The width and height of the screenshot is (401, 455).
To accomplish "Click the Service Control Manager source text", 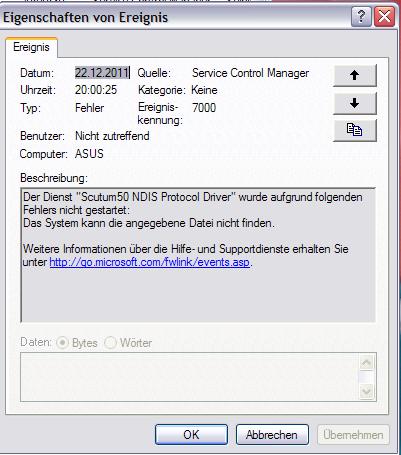I will tap(251, 73).
